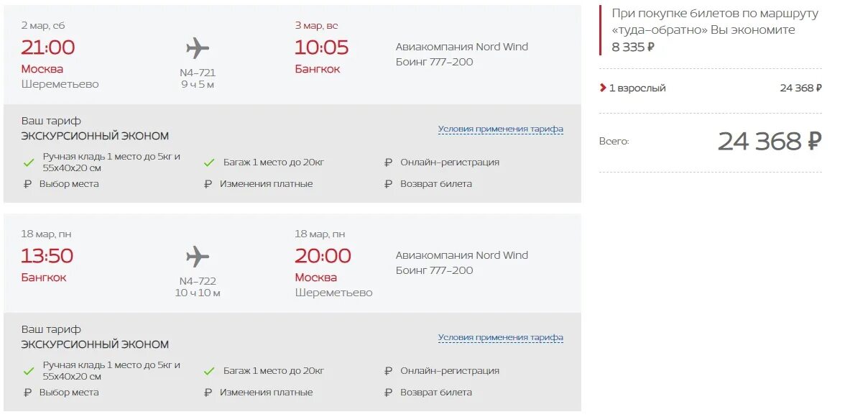Click the airplane icon for flight N4-721
868x417 pixels.
tap(198, 48)
